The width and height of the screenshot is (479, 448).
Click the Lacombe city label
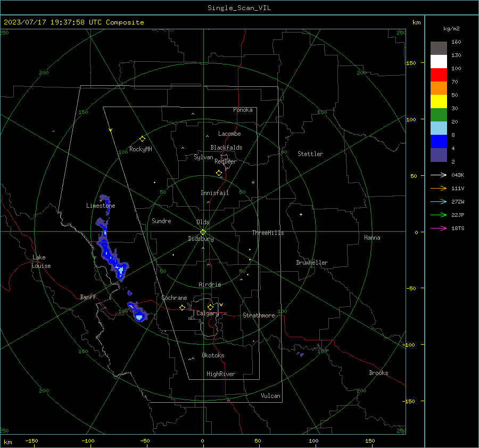(229, 134)
